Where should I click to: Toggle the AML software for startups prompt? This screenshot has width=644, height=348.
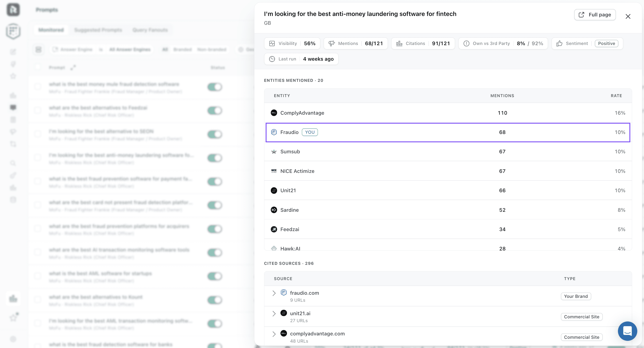pos(214,276)
